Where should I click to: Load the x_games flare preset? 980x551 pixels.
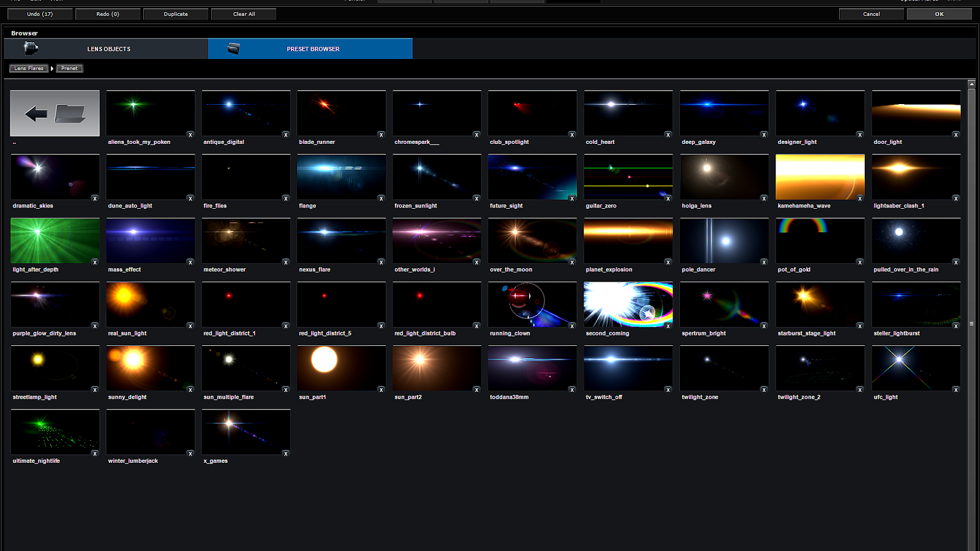click(x=246, y=432)
